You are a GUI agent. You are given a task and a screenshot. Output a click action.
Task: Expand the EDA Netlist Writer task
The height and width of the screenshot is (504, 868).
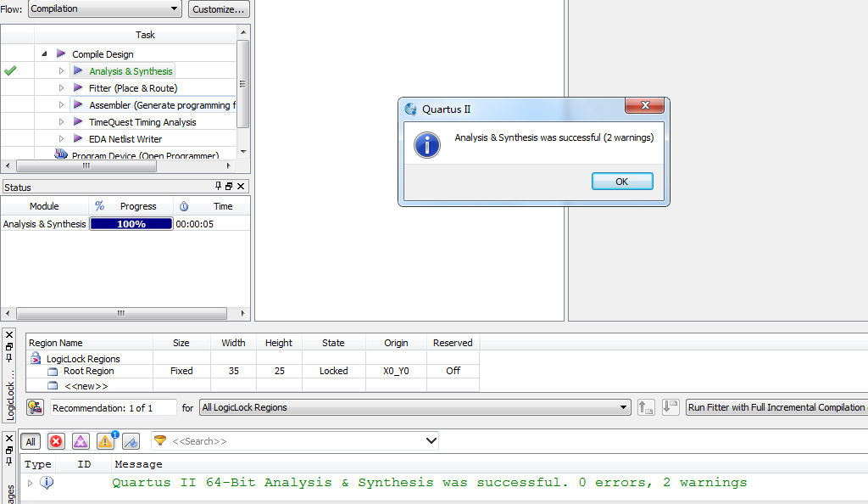[61, 138]
